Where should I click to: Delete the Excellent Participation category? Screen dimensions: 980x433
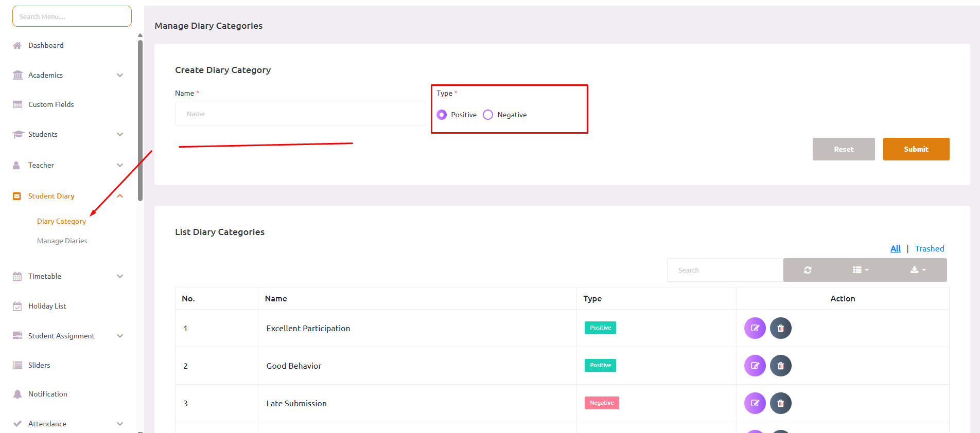tap(780, 328)
